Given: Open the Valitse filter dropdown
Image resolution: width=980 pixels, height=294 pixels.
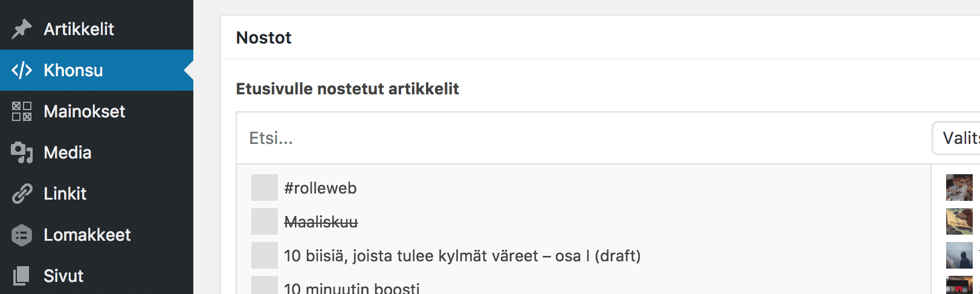Looking at the screenshot, I should tap(957, 138).
